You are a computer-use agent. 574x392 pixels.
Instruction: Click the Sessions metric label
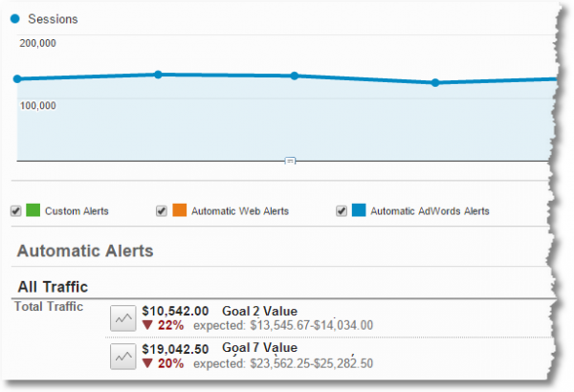click(x=53, y=18)
